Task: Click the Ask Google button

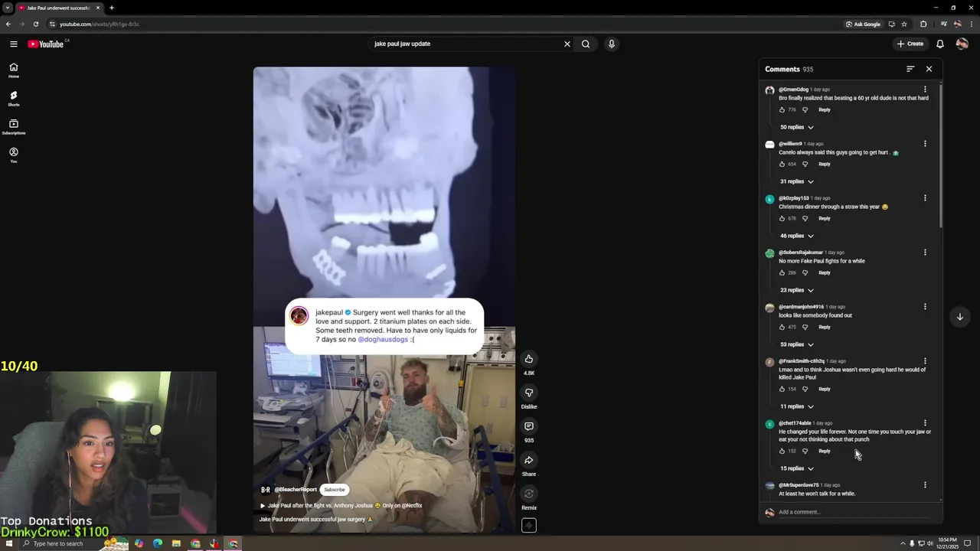Action: pyautogui.click(x=863, y=24)
